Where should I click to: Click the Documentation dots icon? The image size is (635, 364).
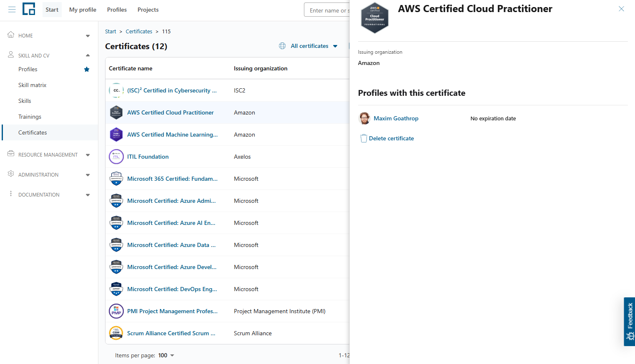click(11, 194)
